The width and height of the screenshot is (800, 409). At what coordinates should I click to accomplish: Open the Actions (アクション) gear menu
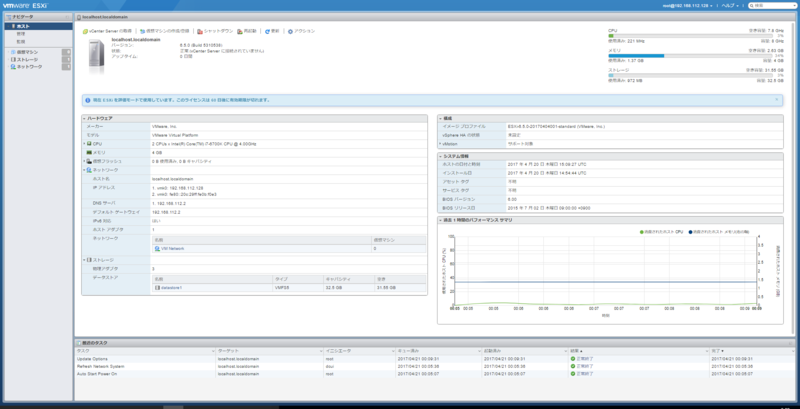(x=290, y=31)
